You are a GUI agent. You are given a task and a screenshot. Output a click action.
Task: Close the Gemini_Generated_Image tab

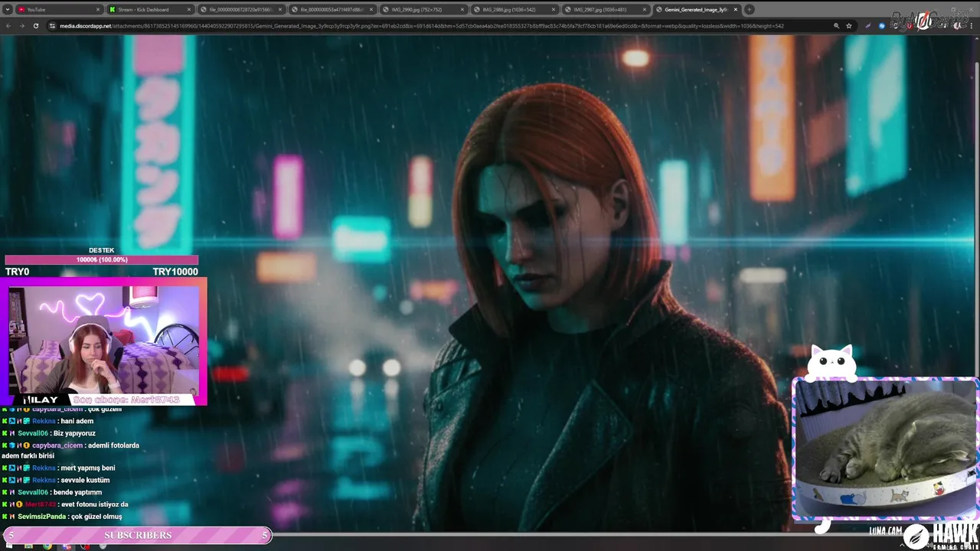click(735, 9)
